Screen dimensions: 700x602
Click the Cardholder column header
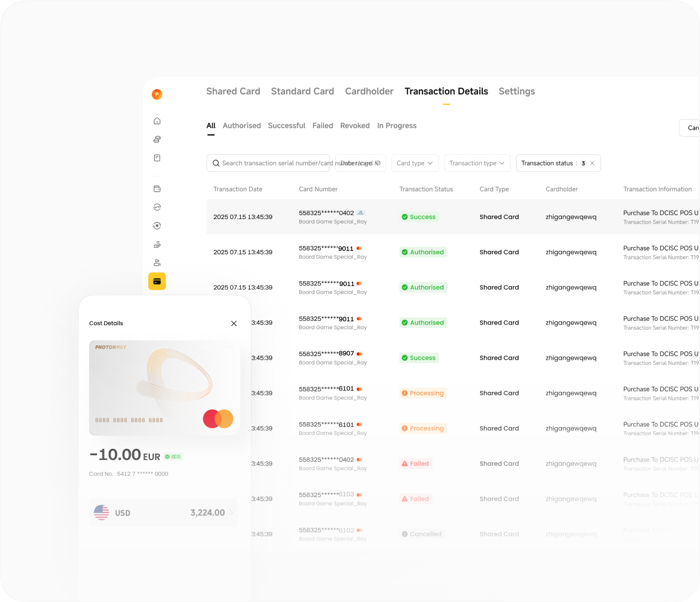point(562,189)
